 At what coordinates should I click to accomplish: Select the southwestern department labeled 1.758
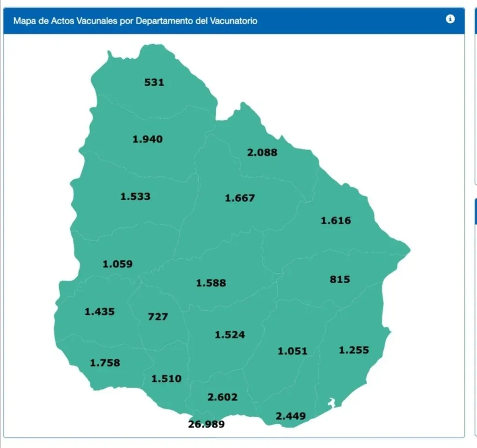tap(105, 362)
